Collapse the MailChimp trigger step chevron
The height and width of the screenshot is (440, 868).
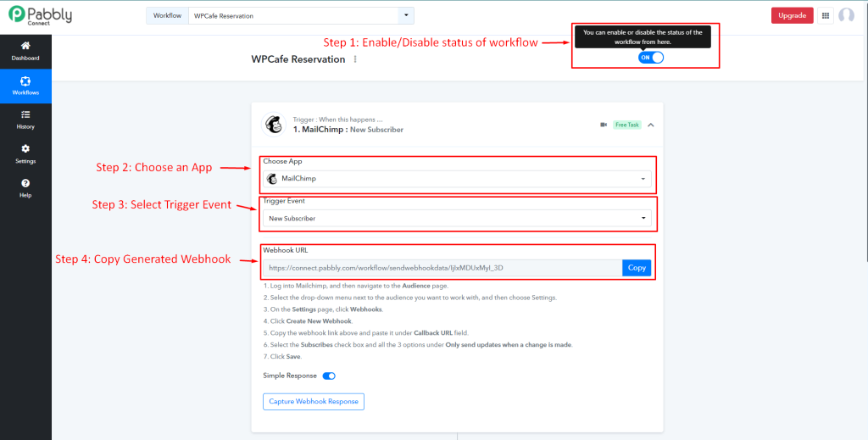point(651,125)
